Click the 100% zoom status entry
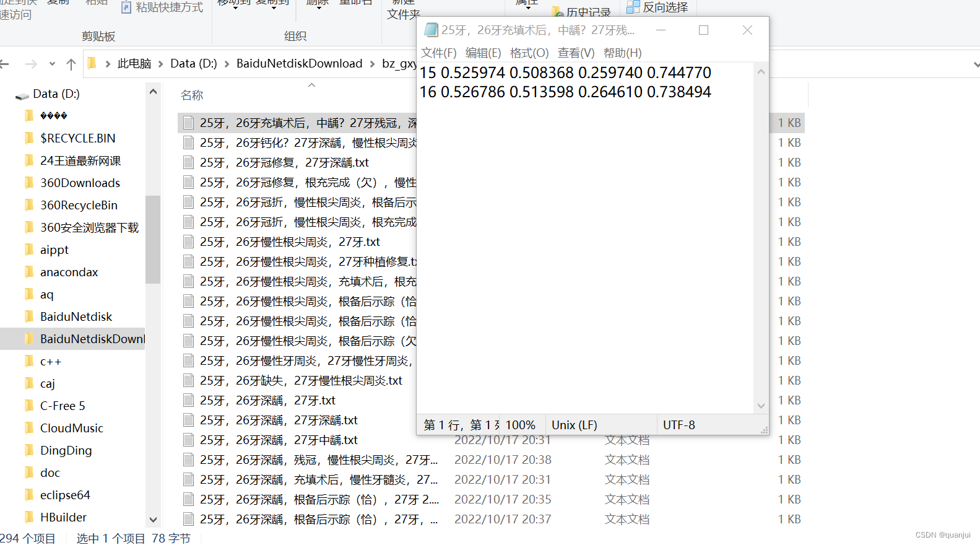 (x=520, y=425)
